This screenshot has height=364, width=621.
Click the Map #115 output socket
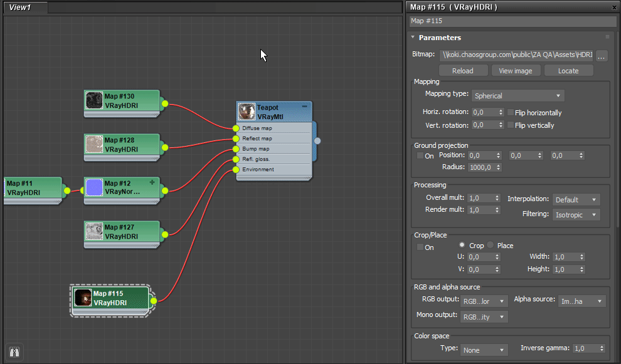(x=154, y=301)
